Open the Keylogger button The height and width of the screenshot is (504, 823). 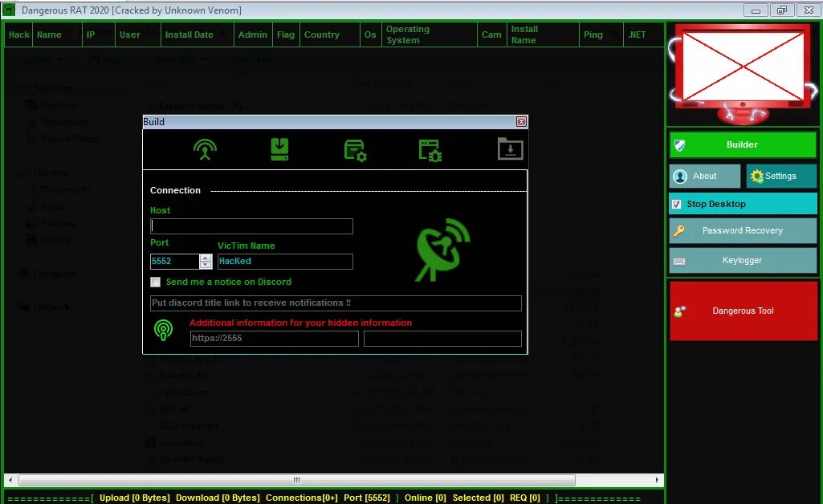tap(743, 261)
